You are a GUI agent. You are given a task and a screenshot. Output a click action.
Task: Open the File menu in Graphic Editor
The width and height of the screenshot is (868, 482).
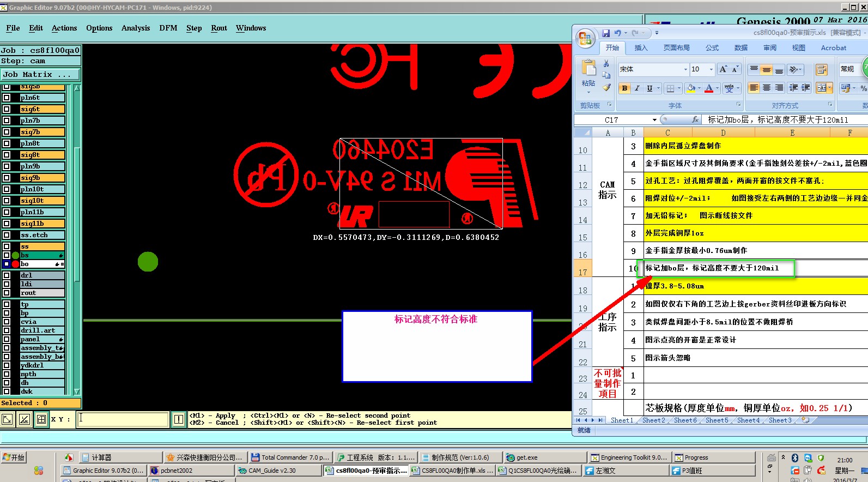coord(13,28)
